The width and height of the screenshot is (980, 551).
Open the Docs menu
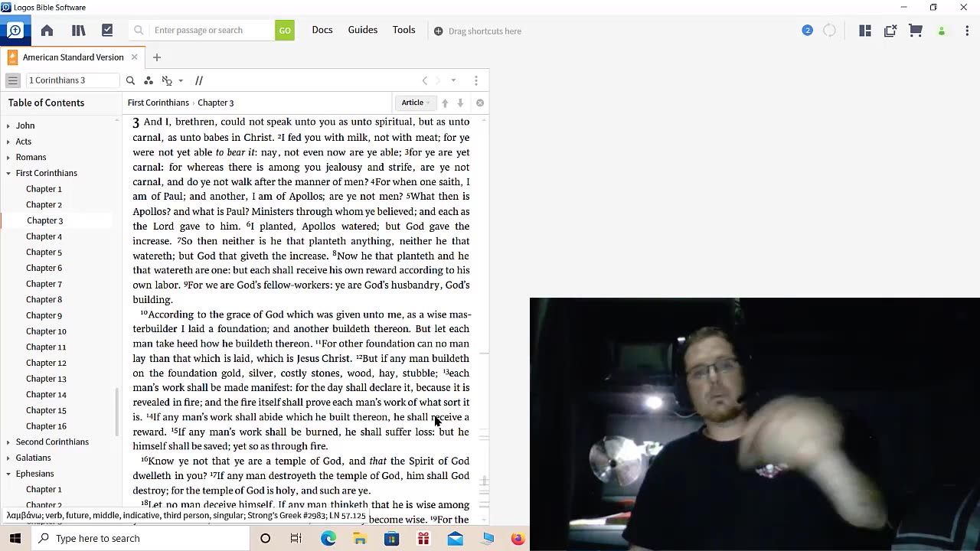(322, 30)
